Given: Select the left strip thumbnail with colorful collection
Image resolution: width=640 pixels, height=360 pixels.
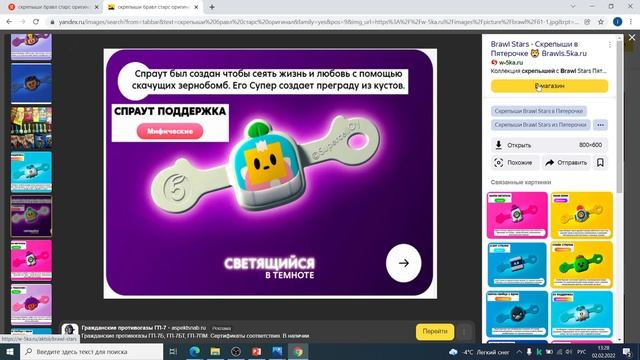Looking at the screenshot, I should click(31, 127).
